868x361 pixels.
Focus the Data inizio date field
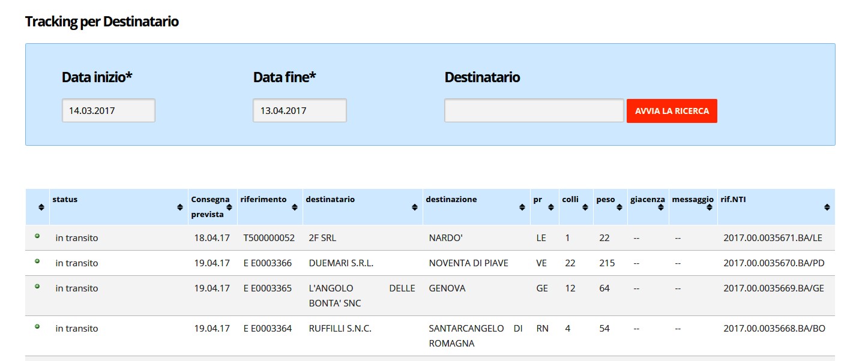click(x=109, y=111)
